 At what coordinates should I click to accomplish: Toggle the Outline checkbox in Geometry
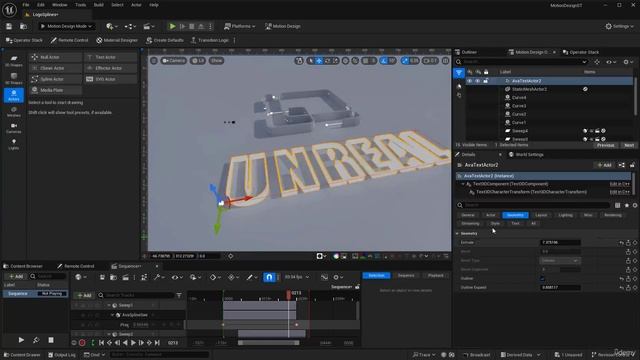(x=542, y=278)
